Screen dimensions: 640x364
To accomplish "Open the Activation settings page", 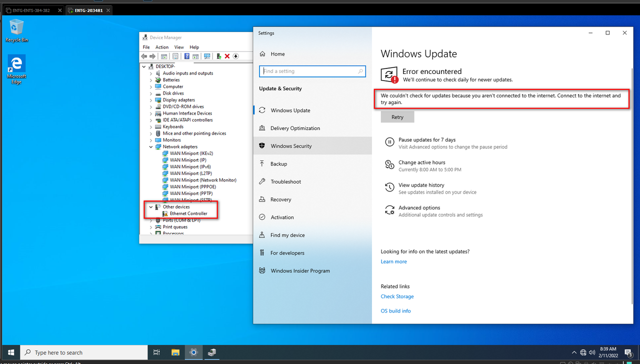I will click(312, 217).
